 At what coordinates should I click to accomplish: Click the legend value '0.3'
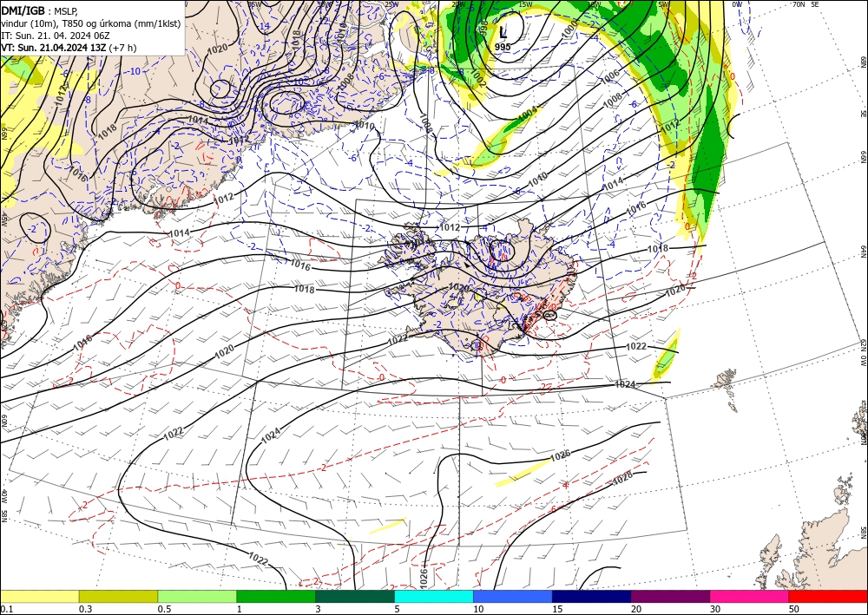coord(85,609)
